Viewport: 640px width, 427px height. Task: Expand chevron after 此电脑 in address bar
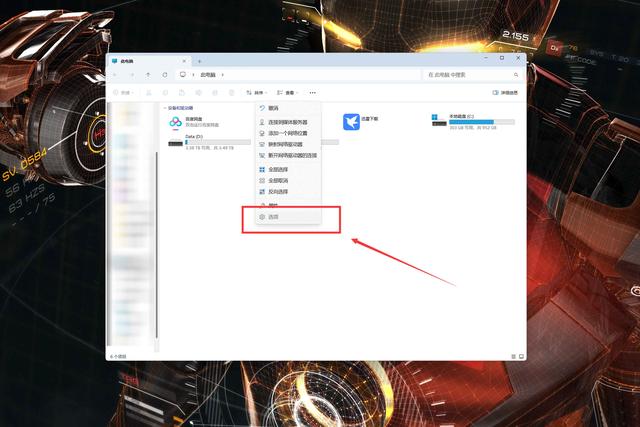pos(222,75)
